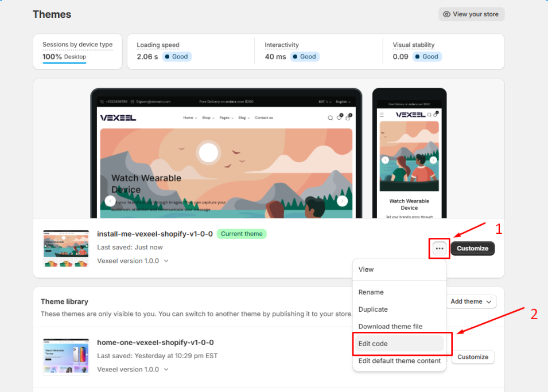Viewport: 548px width, 392px height.
Task: Click the hamburger menu icon in mobile preview
Action: (x=382, y=115)
